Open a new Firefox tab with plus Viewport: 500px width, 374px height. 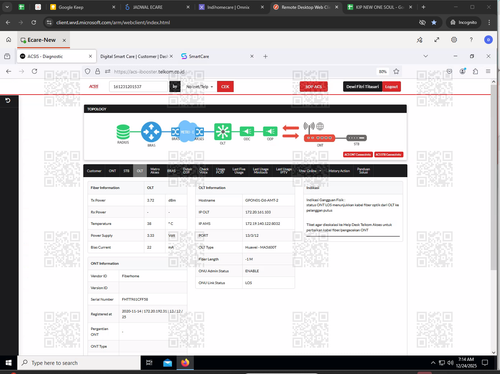(265, 56)
